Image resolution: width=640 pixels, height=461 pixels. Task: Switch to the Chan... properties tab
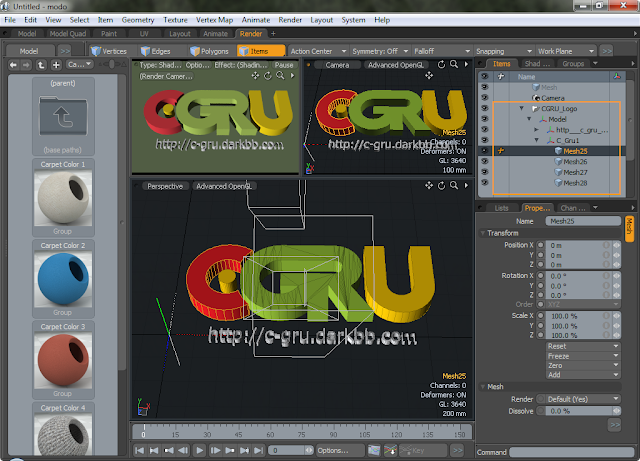click(573, 208)
